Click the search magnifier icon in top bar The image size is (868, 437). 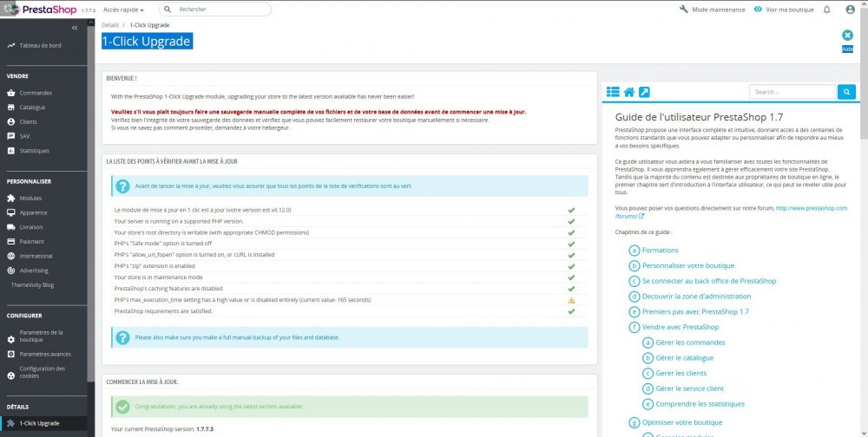(168, 10)
